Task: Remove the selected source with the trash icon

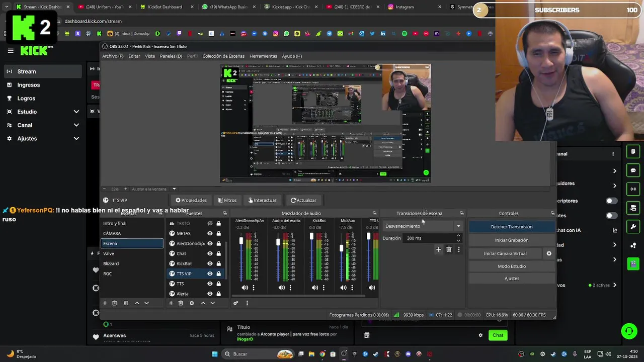Action: click(x=181, y=303)
